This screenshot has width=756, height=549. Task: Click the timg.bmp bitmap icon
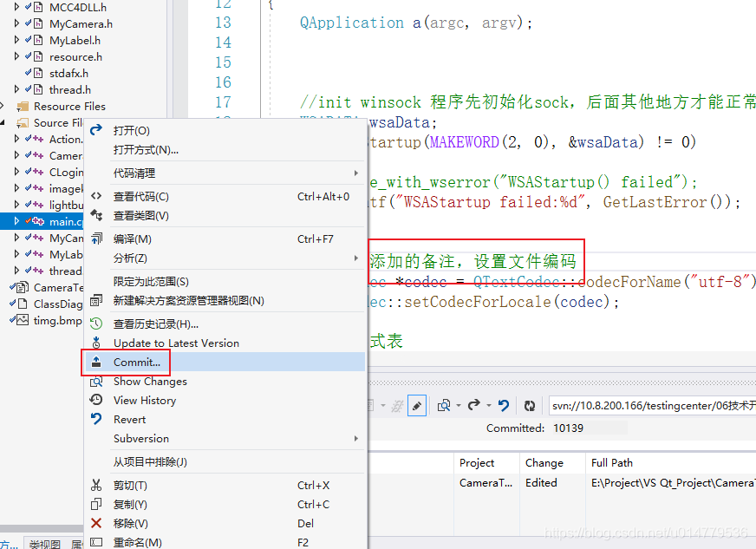pyautogui.click(x=22, y=320)
